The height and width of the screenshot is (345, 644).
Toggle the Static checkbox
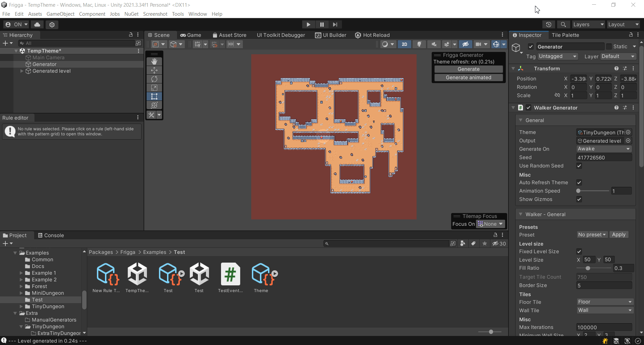[x=609, y=47]
